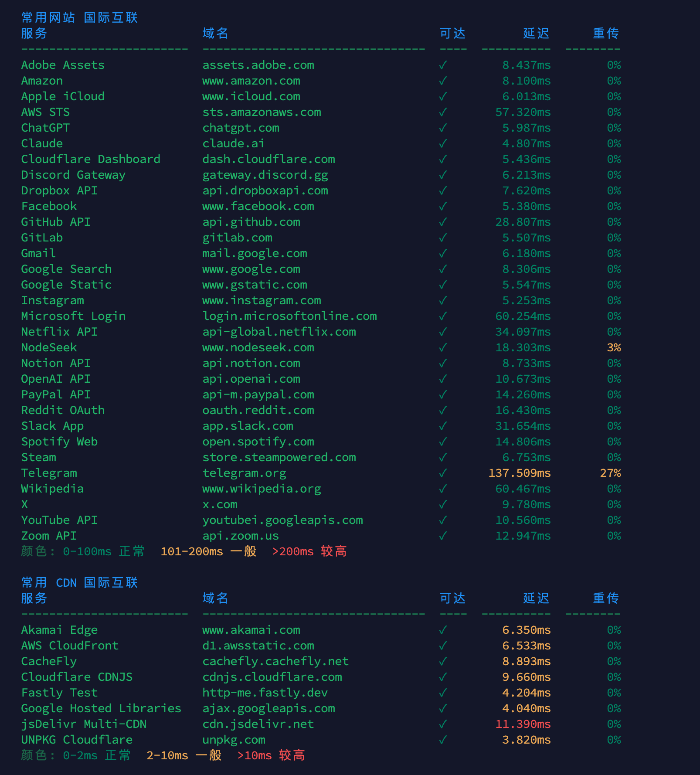Click the latency value "11.390ms"
This screenshot has width=700, height=775.
(523, 724)
